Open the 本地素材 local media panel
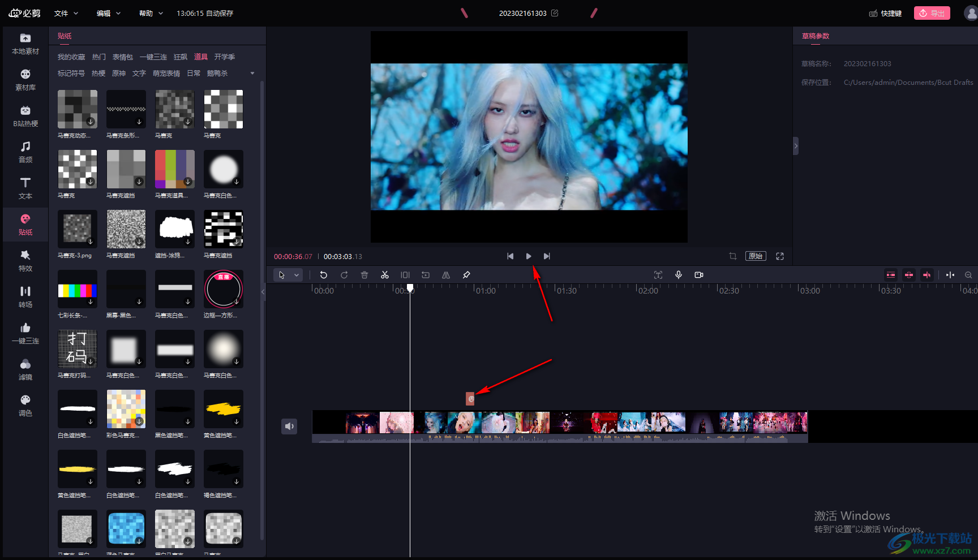This screenshot has width=978, height=560. pos(25,44)
